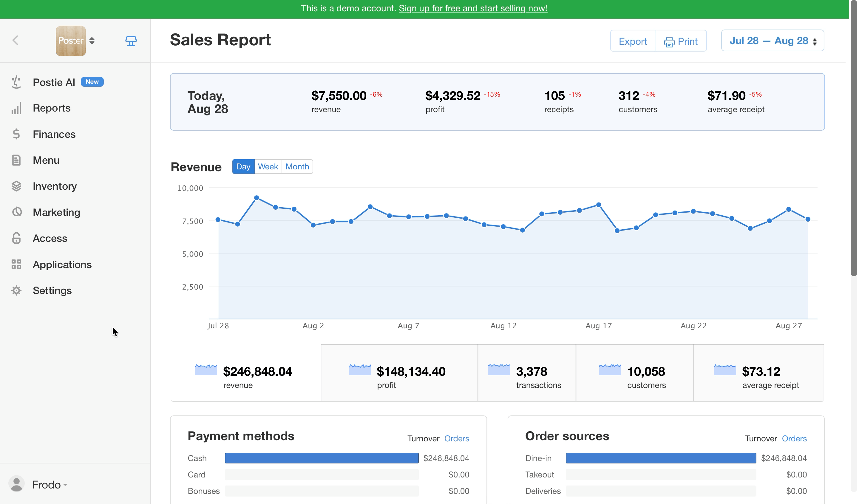Click the profit sparkline icon
The height and width of the screenshot is (504, 859).
click(x=360, y=370)
